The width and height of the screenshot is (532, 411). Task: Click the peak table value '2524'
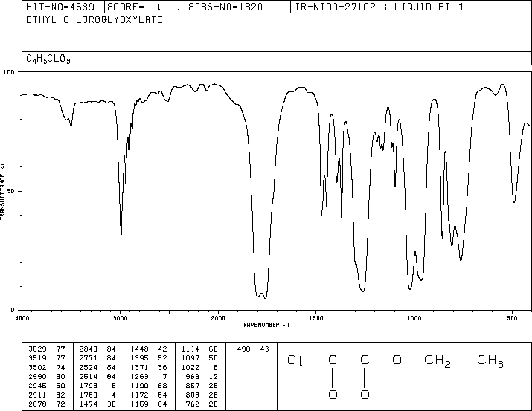[x=88, y=367]
